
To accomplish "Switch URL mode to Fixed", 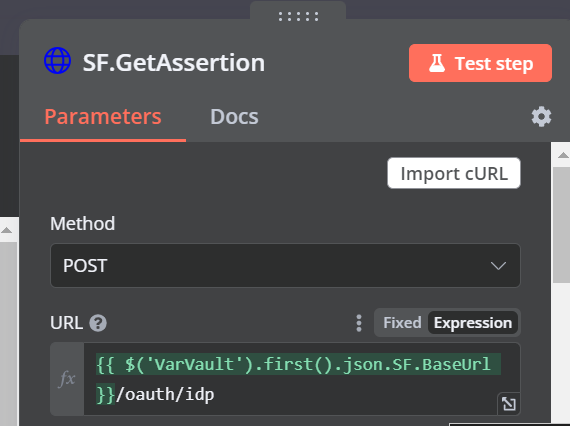I will pyautogui.click(x=402, y=323).
